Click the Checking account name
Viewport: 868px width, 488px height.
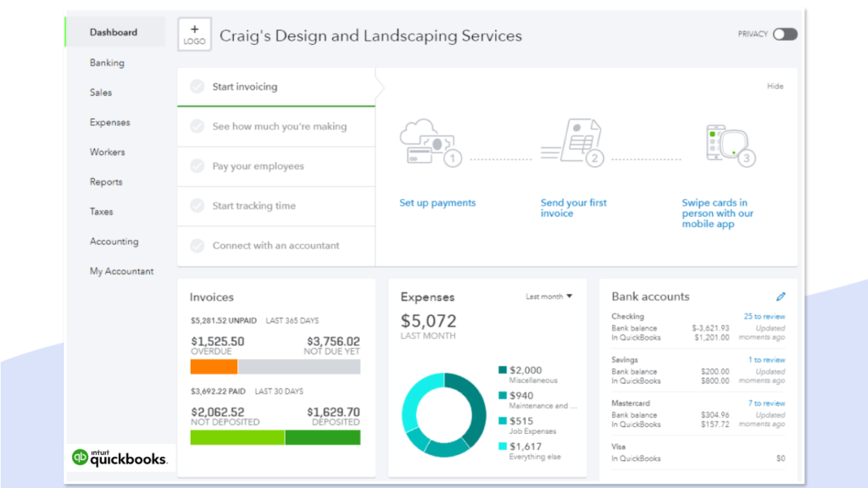[628, 317]
